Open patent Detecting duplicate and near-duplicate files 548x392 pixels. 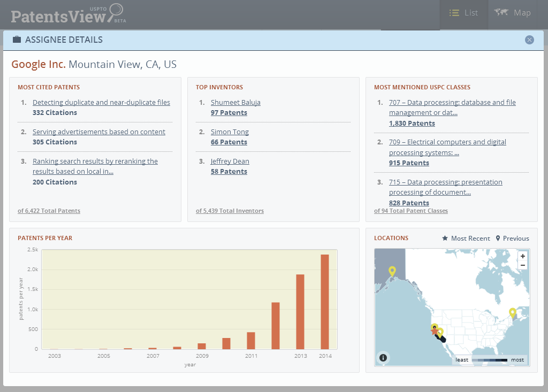[x=101, y=102]
